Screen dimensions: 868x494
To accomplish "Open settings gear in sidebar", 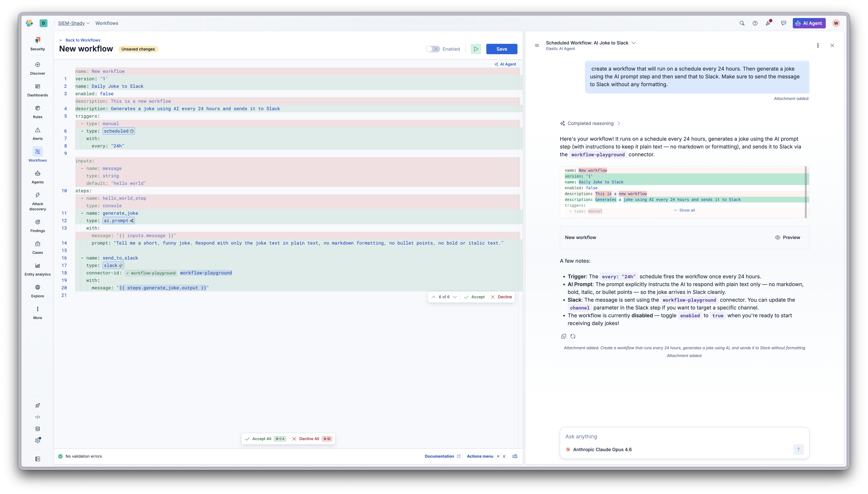I will point(38,440).
